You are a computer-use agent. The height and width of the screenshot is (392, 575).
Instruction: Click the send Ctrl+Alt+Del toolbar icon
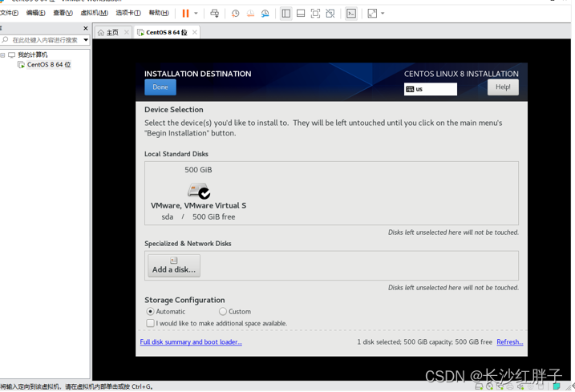(215, 14)
